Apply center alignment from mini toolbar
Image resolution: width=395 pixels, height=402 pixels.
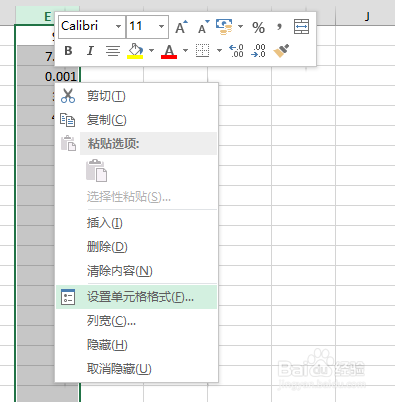coord(113,51)
